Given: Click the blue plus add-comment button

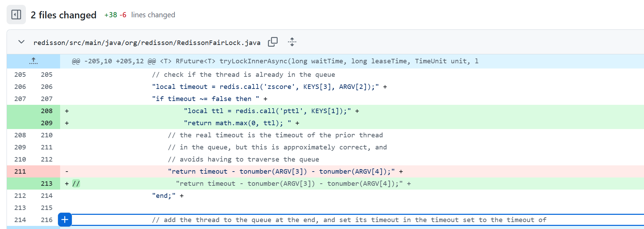Looking at the screenshot, I should [x=65, y=220].
